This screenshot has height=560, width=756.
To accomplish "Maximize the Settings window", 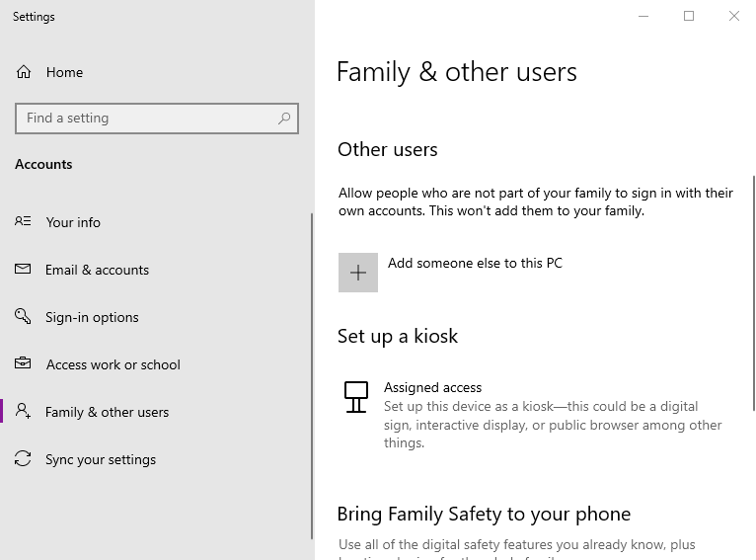I will pyautogui.click(x=689, y=16).
